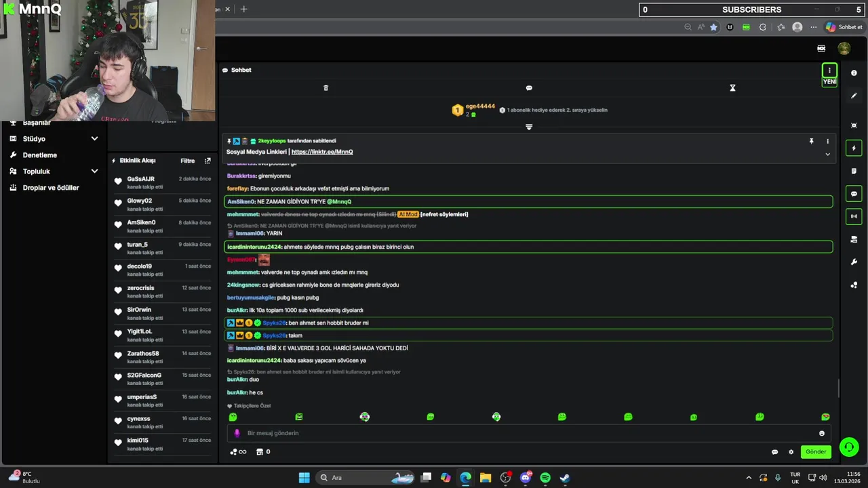Collapse the gift leaderboard bar

tap(529, 127)
